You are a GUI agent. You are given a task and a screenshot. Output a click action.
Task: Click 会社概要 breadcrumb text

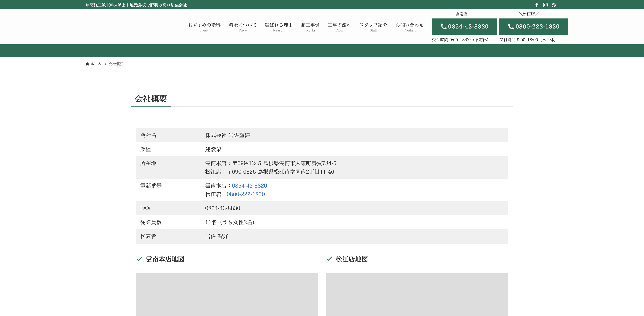coord(116,64)
